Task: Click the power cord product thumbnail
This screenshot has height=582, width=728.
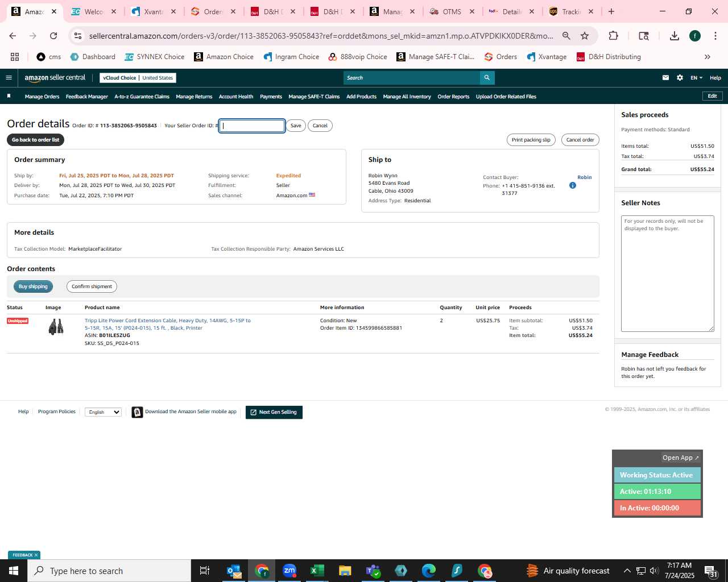Action: (56, 326)
